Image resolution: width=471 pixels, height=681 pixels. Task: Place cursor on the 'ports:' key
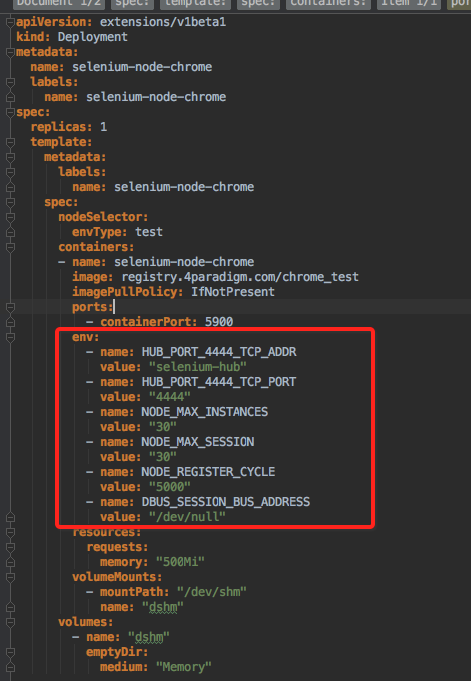point(93,307)
